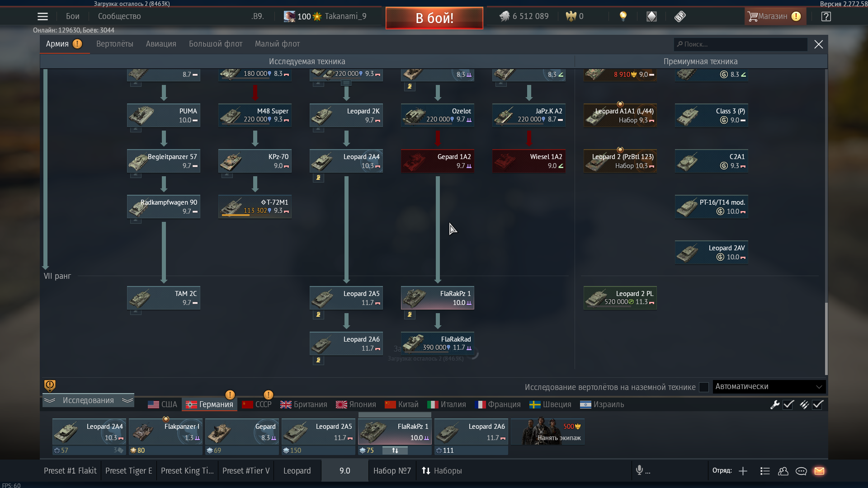868x488 pixels.
Task: Open the Сообщество menu
Action: tap(119, 16)
